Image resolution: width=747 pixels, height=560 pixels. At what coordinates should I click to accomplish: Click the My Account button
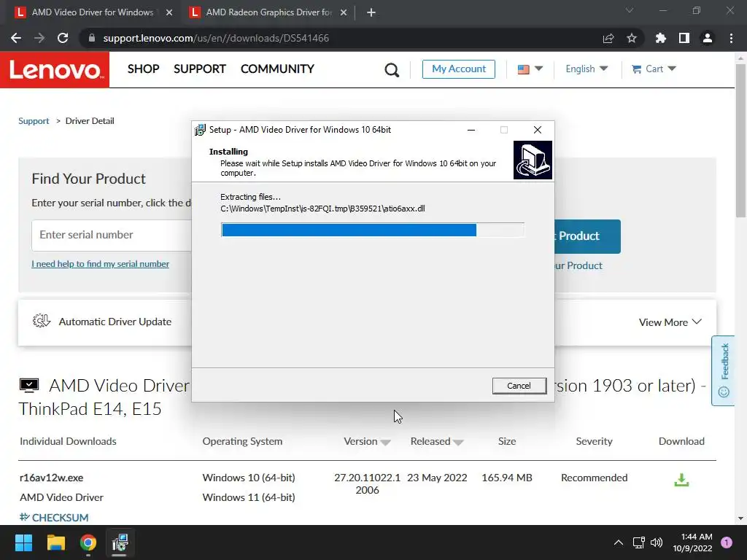click(459, 69)
